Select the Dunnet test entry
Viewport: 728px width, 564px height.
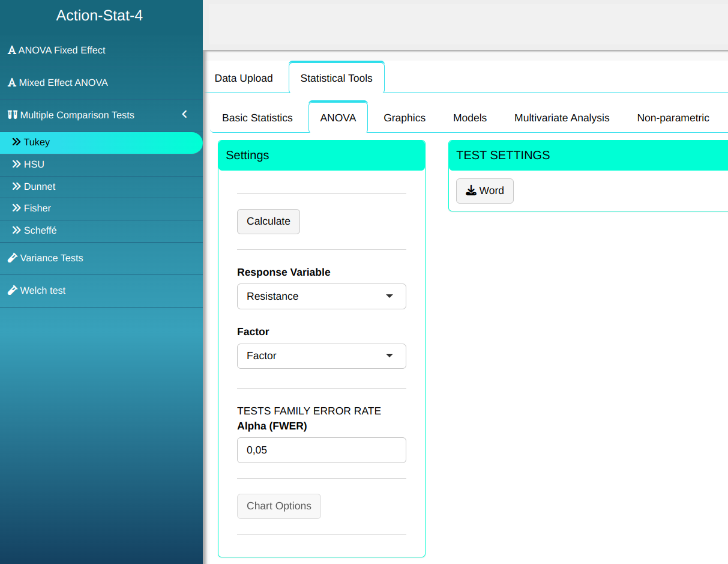click(40, 187)
